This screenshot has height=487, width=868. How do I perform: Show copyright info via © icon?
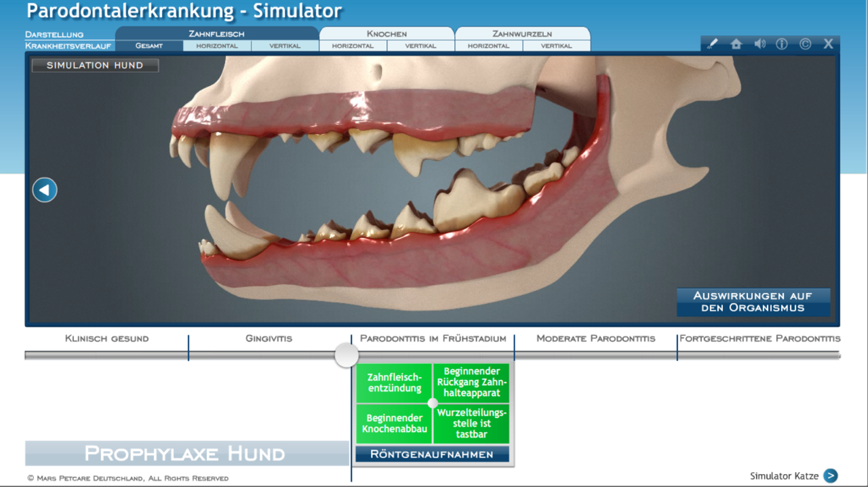tap(805, 44)
